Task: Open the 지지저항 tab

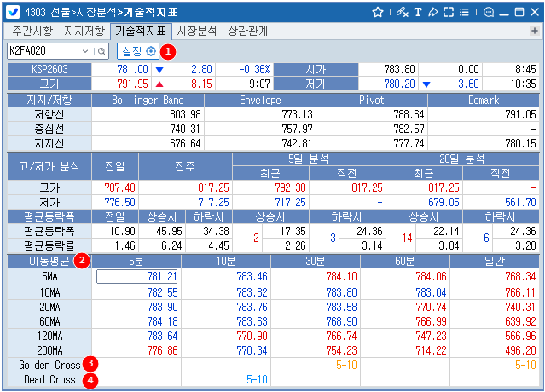Action: point(85,31)
